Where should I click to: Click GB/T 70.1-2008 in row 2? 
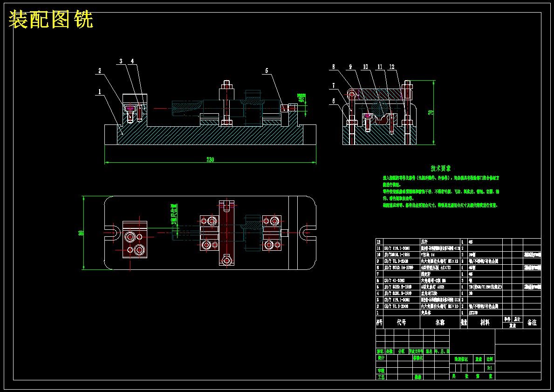coord(396,306)
